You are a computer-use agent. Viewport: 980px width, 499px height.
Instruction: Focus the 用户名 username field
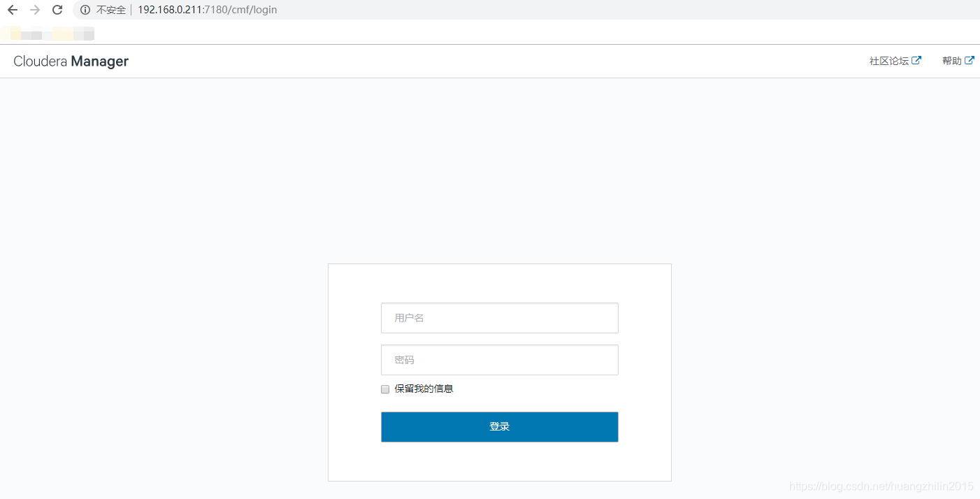499,318
